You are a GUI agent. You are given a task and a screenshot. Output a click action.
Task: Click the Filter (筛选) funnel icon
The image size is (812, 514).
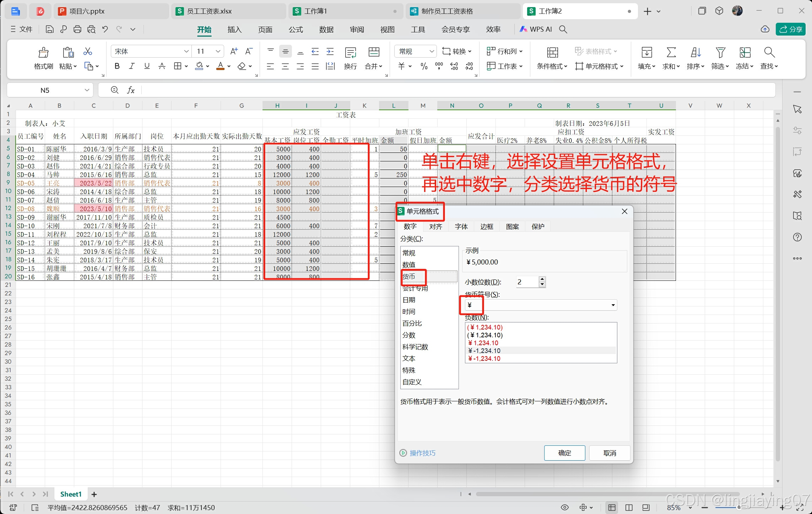click(720, 53)
